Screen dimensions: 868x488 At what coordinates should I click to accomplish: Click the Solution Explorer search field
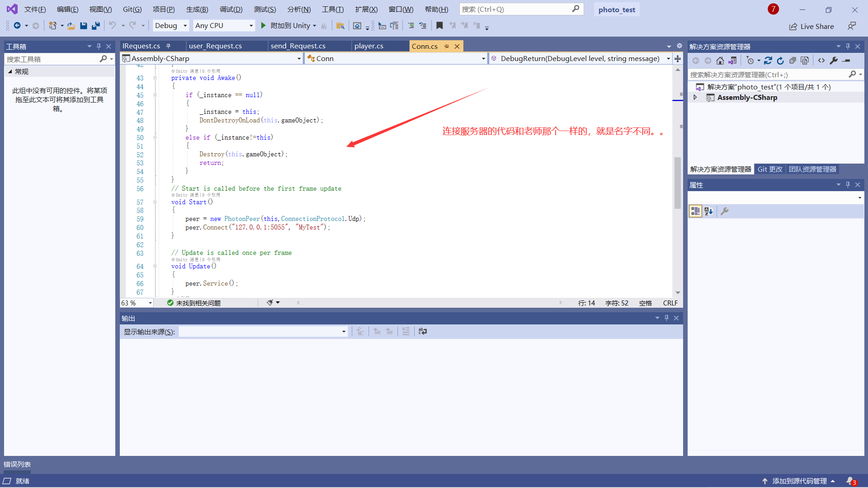(x=775, y=75)
